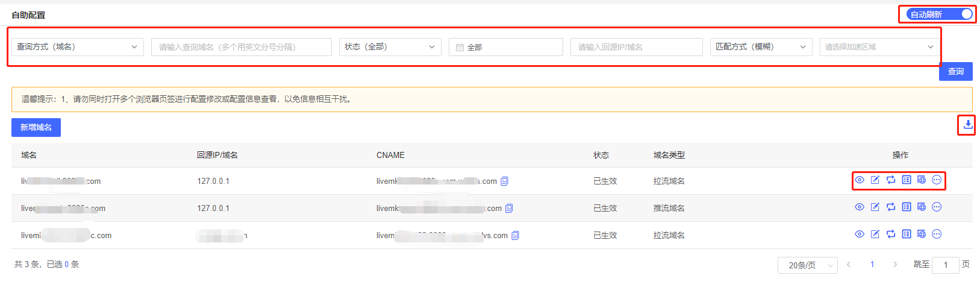Click 已生效 status in the 推流域名 row

tap(605, 208)
